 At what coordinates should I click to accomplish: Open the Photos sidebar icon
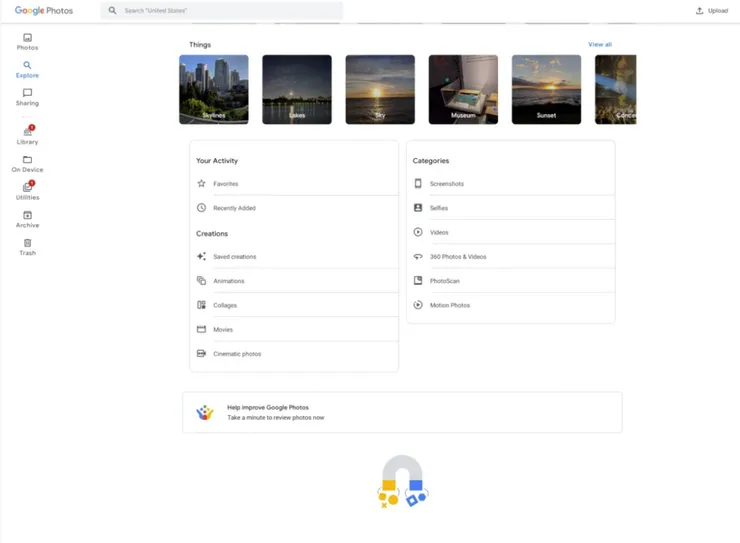click(x=27, y=37)
